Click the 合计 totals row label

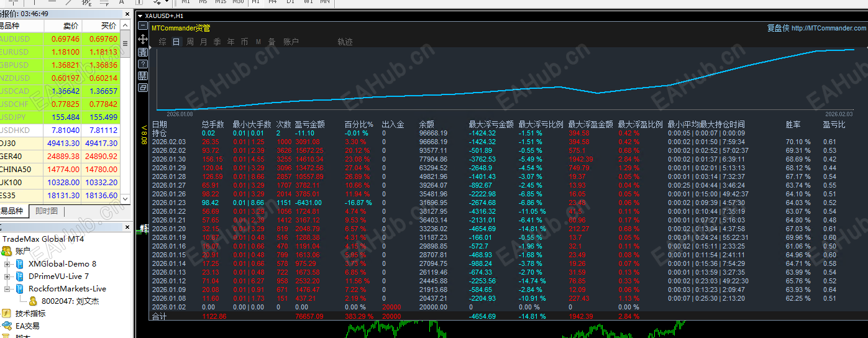click(159, 316)
